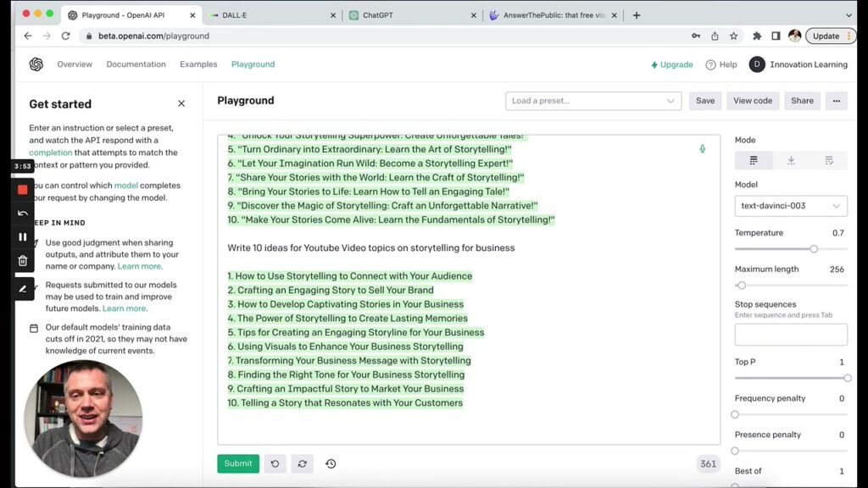Screen dimensions: 868x488
Task: Click the View code button
Action: tap(752, 101)
